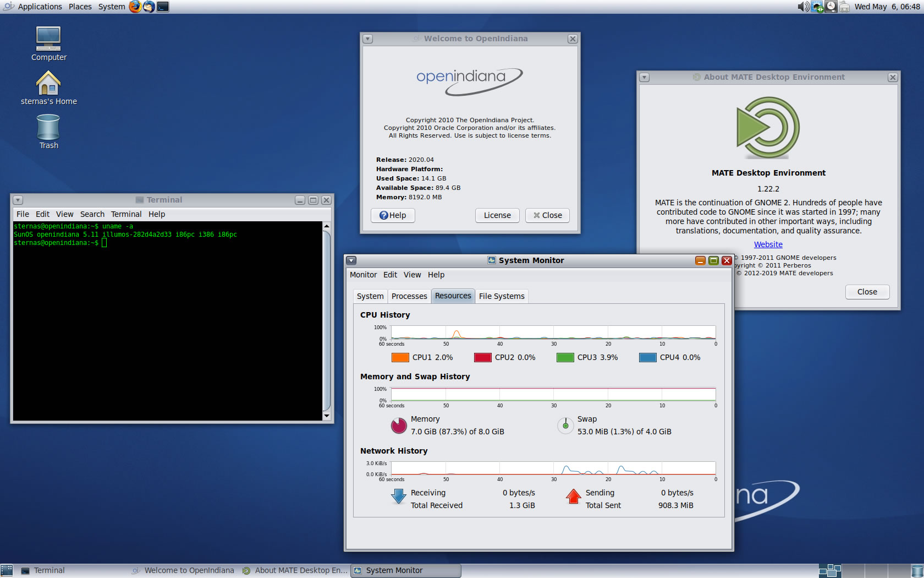The width and height of the screenshot is (924, 578).
Task: Open Terminal's View menu
Action: tap(64, 214)
